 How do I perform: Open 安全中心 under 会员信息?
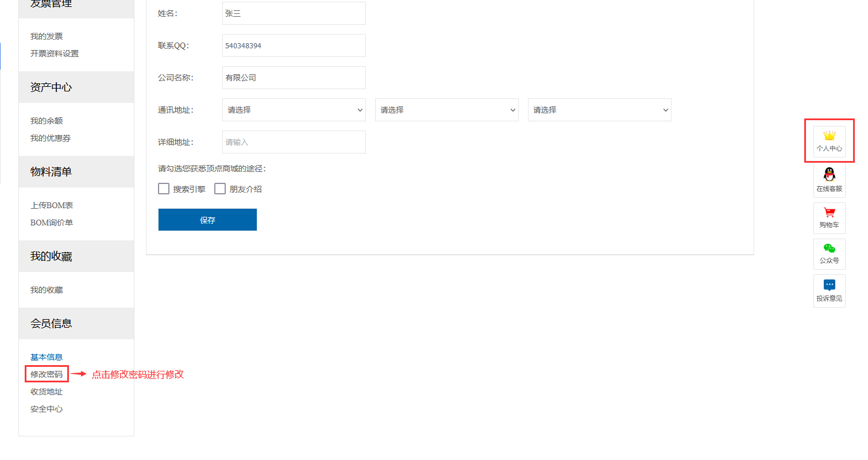46,408
